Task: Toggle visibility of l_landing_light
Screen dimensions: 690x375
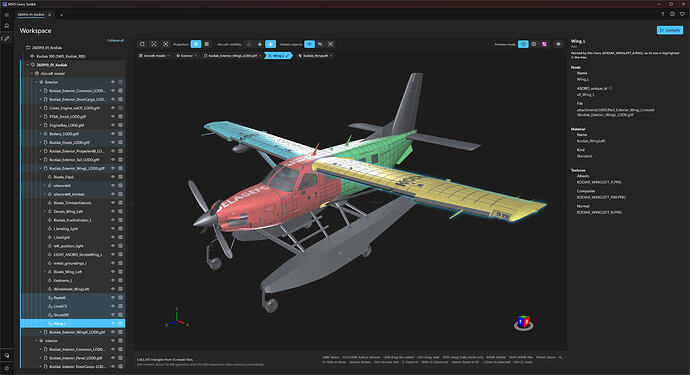Action: point(113,228)
